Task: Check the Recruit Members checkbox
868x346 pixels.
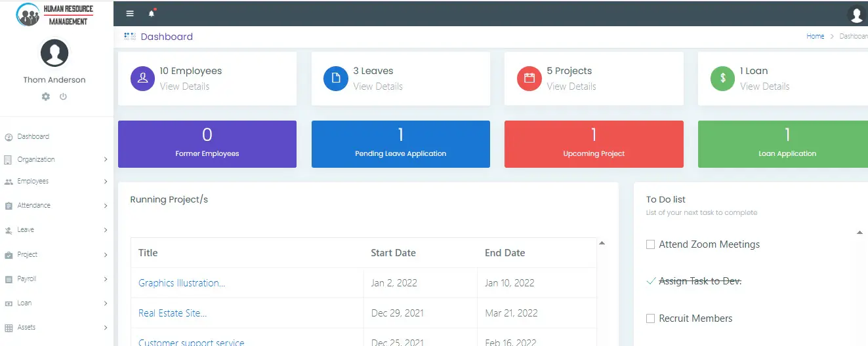Action: (x=651, y=318)
